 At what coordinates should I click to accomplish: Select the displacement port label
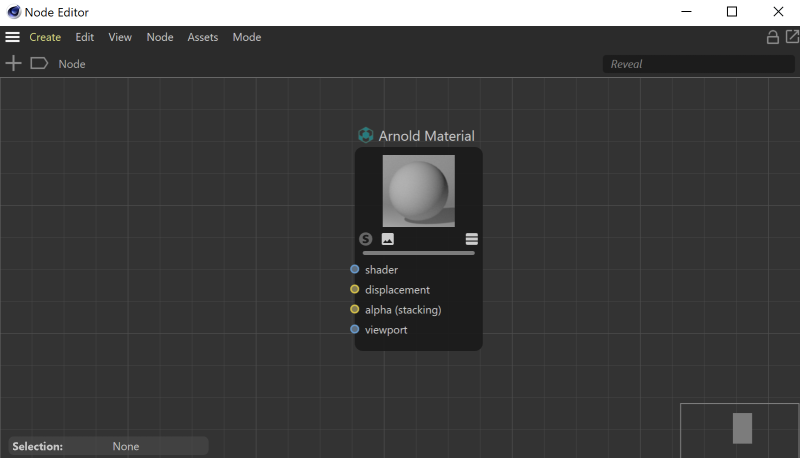[x=397, y=290]
